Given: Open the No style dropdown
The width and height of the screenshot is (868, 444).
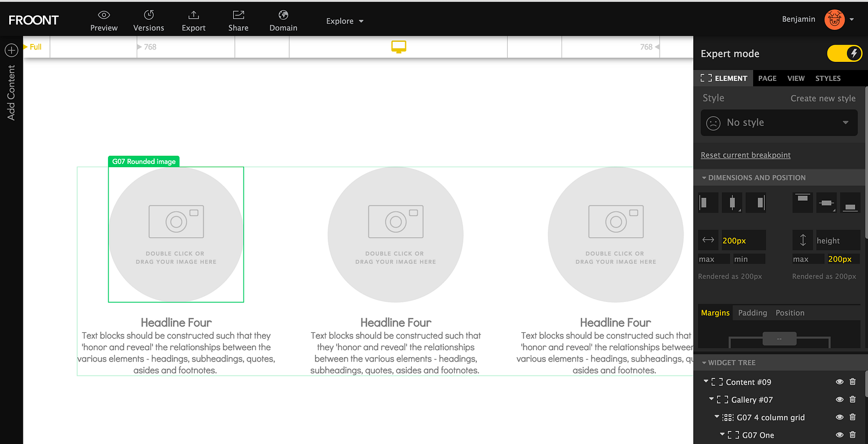Looking at the screenshot, I should tap(779, 123).
